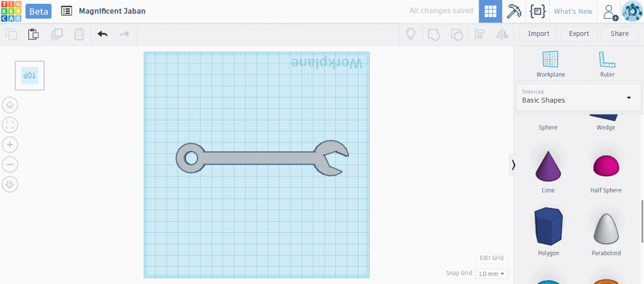Click the Paste clipboard icon
Screen dimensions: 644x284
[33, 34]
